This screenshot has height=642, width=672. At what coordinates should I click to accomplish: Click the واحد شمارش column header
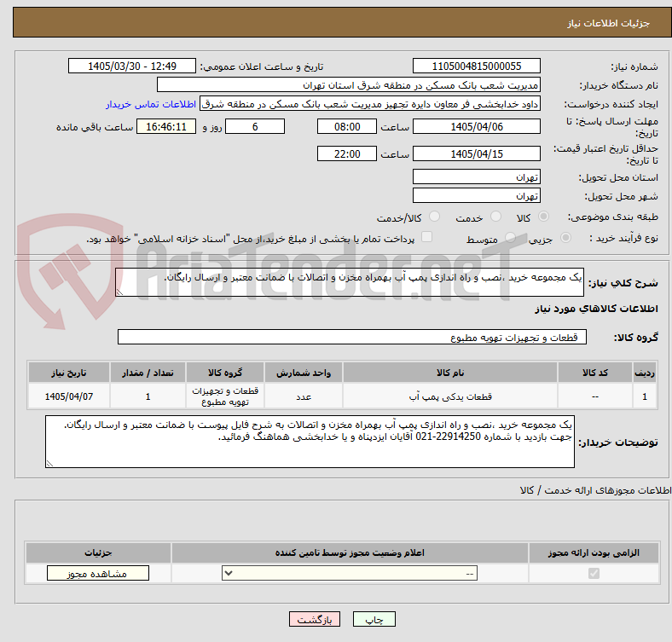coord(304,373)
